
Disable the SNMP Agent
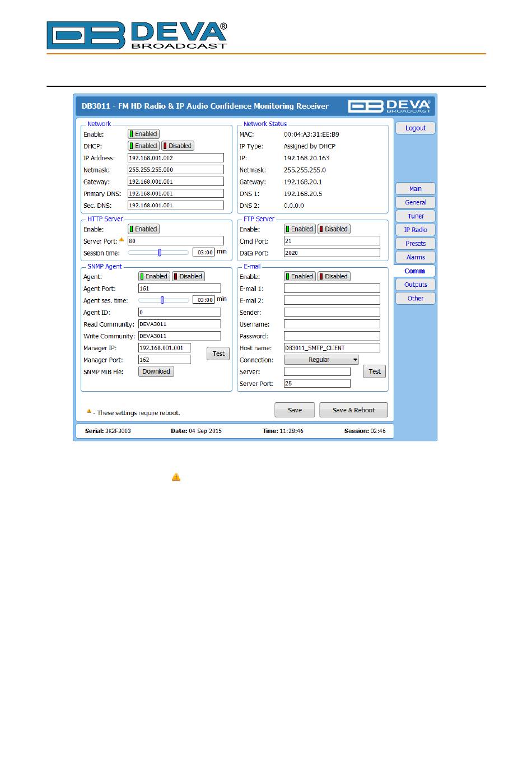[x=188, y=276]
